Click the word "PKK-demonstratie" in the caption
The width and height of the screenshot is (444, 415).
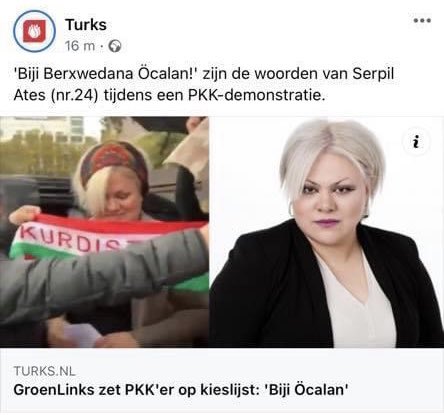tap(255, 96)
